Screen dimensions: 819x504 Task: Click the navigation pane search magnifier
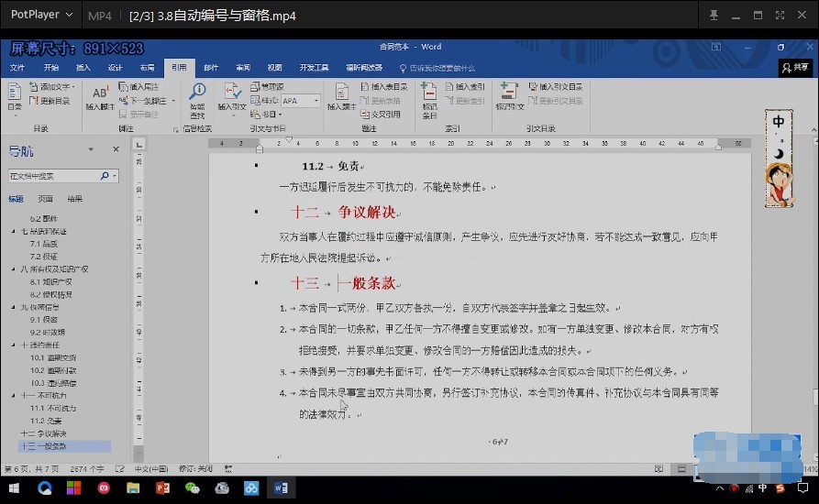pyautogui.click(x=105, y=176)
